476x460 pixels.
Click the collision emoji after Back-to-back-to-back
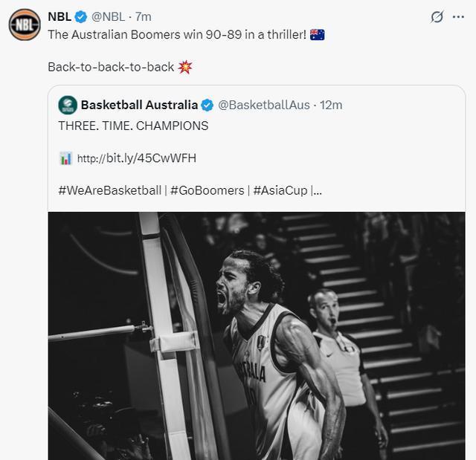point(186,67)
